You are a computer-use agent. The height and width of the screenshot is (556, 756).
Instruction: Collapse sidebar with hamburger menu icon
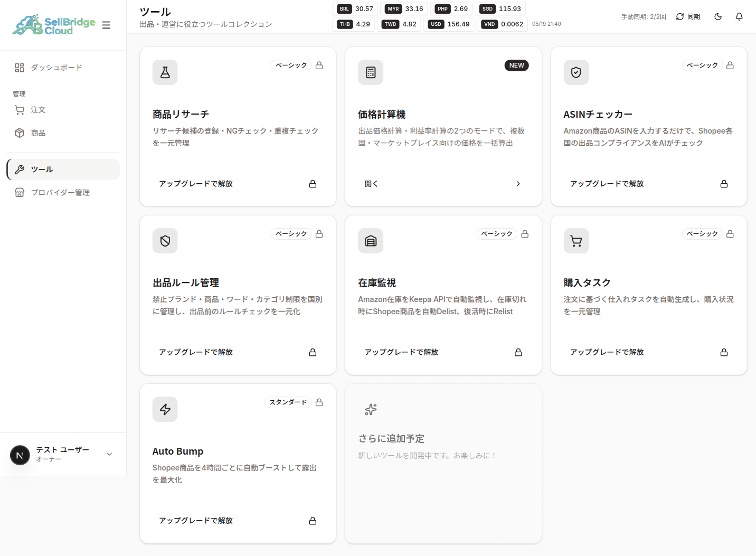[x=106, y=25]
